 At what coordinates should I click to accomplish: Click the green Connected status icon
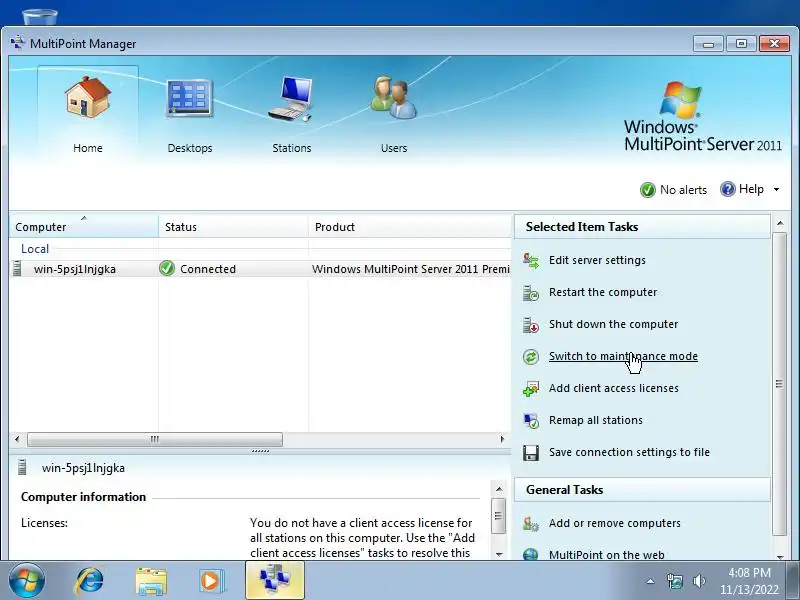[167, 268]
